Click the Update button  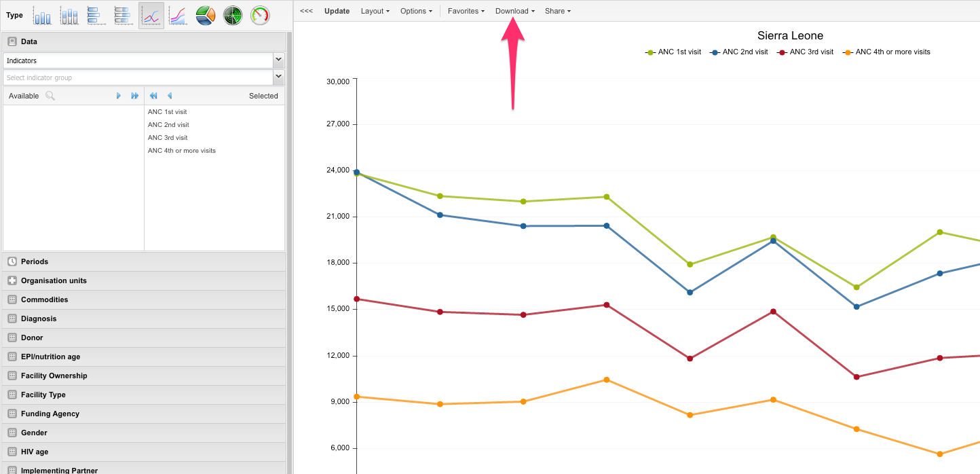[337, 12]
